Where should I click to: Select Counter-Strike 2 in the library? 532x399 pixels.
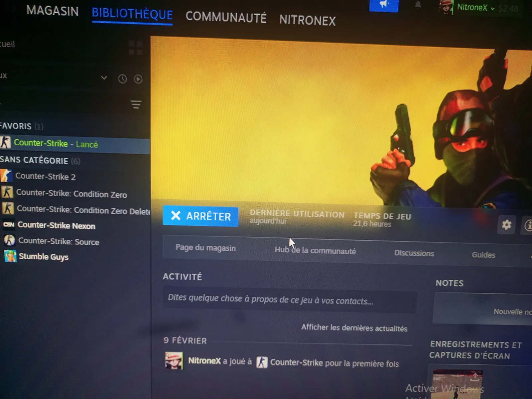point(46,177)
